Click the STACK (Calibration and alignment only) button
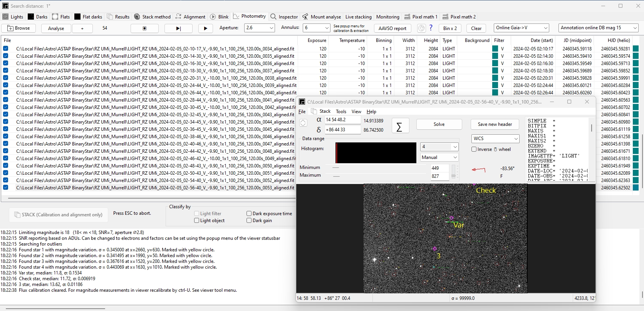The width and height of the screenshot is (644, 311). coord(59,215)
